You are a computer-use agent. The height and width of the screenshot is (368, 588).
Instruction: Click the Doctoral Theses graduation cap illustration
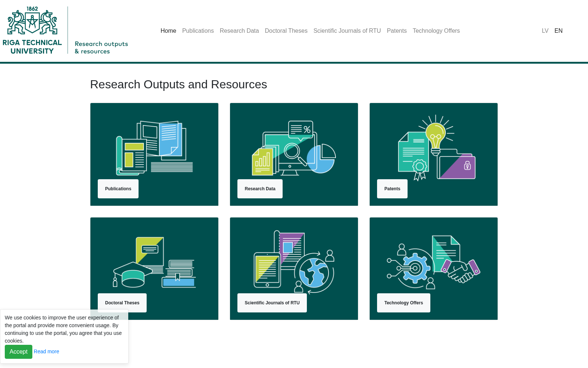coord(154,262)
